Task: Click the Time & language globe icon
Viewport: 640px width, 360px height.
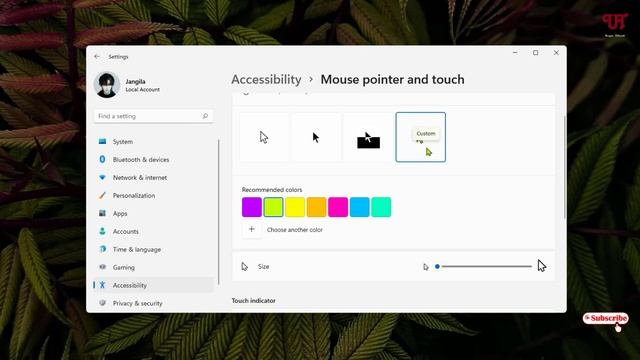Action: 102,249
